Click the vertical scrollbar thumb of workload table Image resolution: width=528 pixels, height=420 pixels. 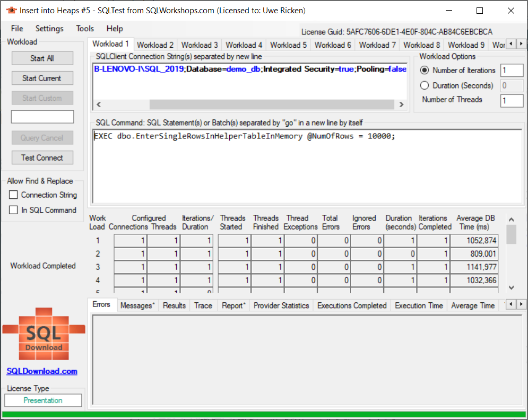click(x=511, y=234)
